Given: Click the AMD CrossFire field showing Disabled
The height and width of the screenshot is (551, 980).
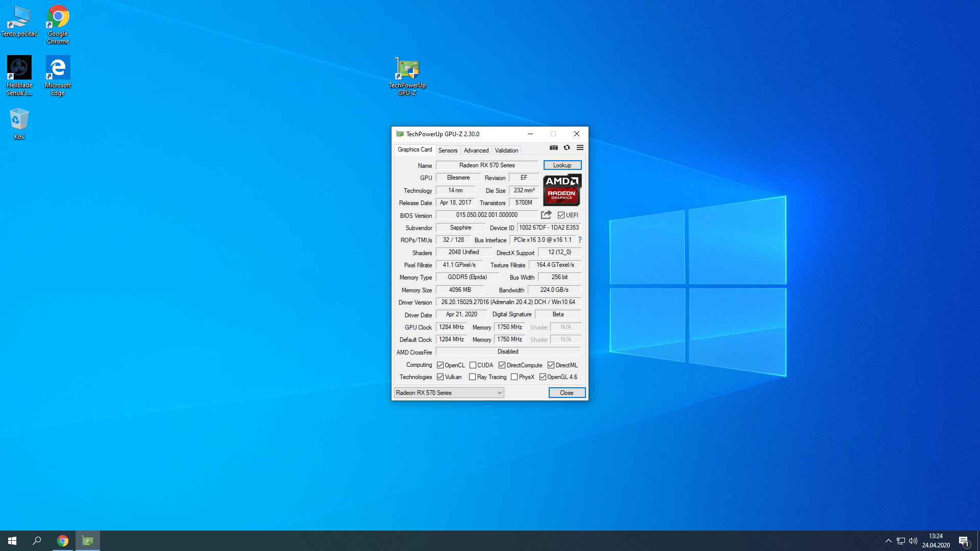Looking at the screenshot, I should click(508, 352).
